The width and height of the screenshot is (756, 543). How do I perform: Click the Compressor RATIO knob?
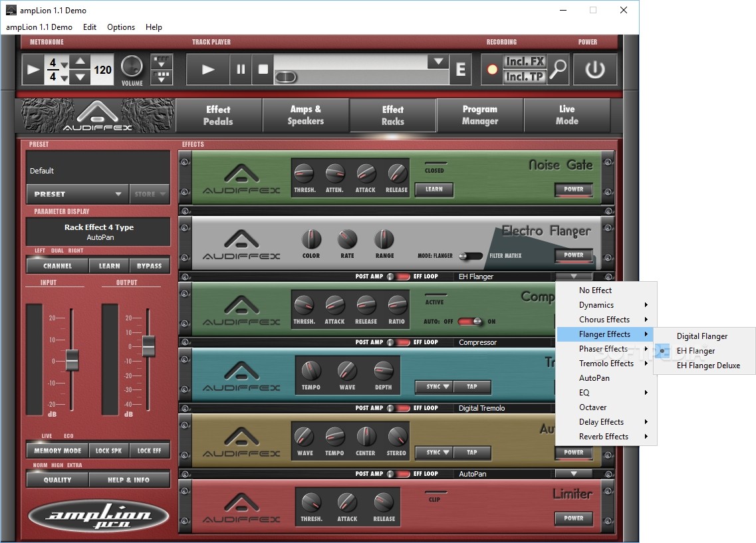click(x=397, y=304)
